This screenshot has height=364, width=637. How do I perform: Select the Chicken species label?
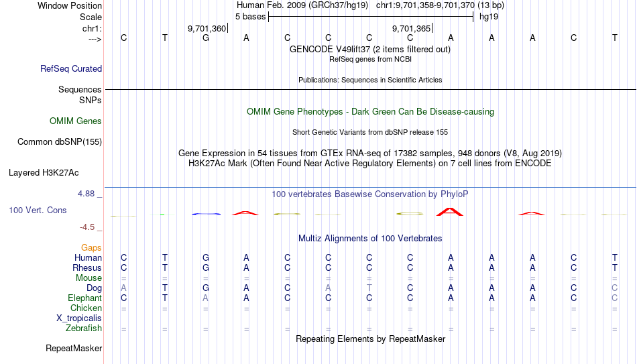(86, 308)
